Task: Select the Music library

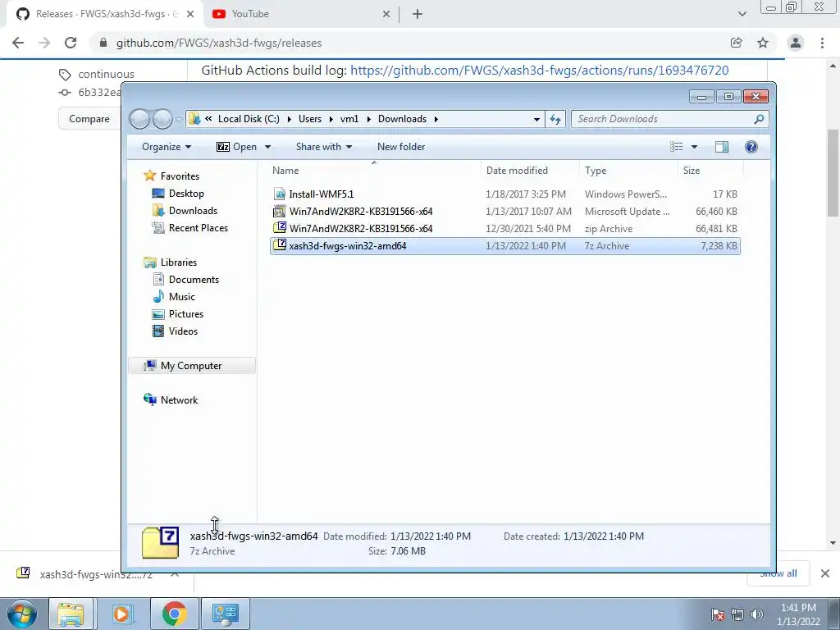Action: coord(181,297)
